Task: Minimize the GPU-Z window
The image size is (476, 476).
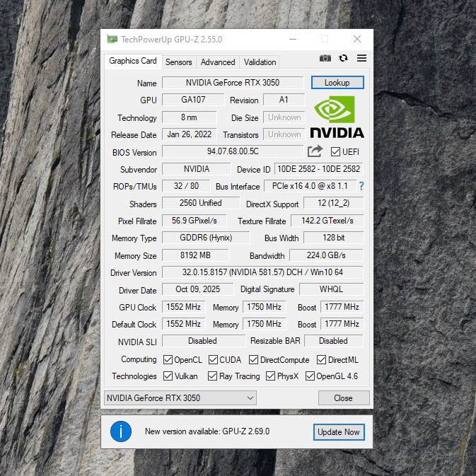Action: [x=293, y=39]
